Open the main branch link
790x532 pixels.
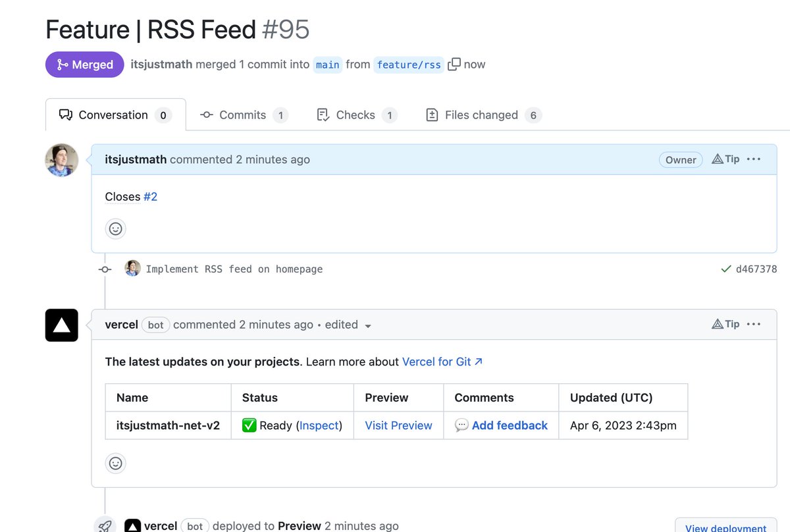pyautogui.click(x=328, y=65)
